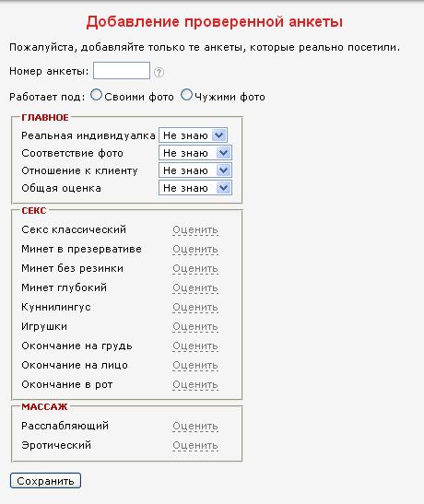Click Оценить next to Секс классический
This screenshot has width=424, height=504.
pyautogui.click(x=195, y=229)
